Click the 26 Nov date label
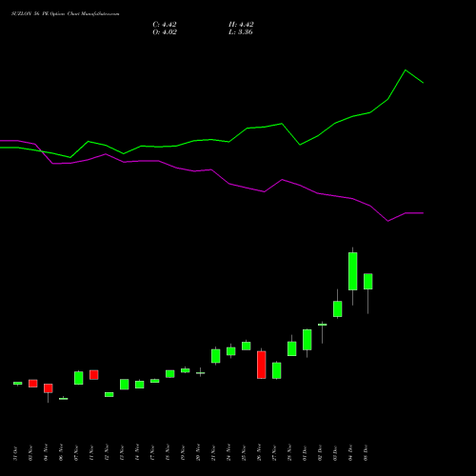Image resolution: width=476 pixels, height=476 pixels. click(x=259, y=452)
